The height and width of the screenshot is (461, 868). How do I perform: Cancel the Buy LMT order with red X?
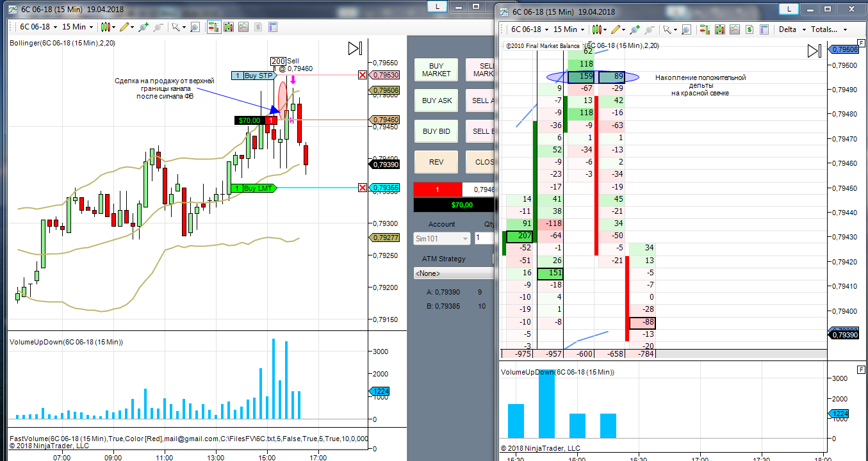click(363, 188)
